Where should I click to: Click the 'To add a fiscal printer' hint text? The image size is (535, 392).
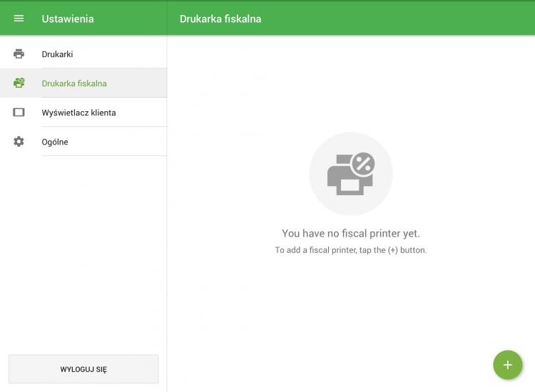pos(350,250)
